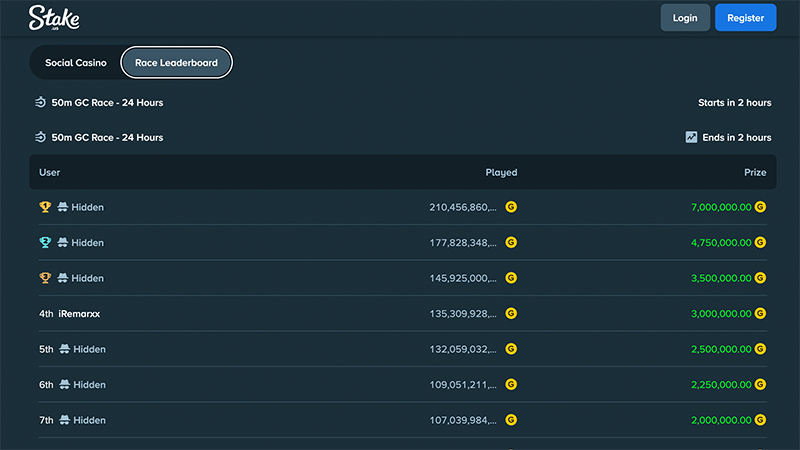Viewport: 800px width, 450px height.
Task: Click hidden-user icon in the first-place row
Action: (x=62, y=207)
